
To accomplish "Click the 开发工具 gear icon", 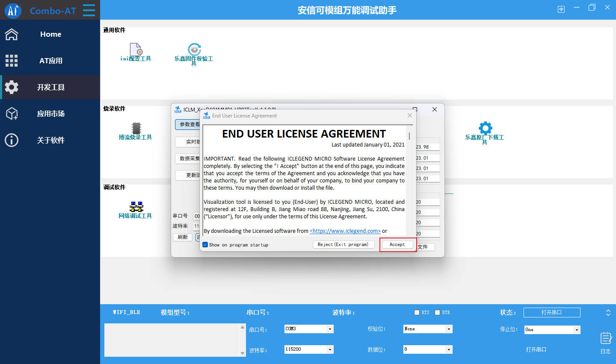I will tap(12, 87).
